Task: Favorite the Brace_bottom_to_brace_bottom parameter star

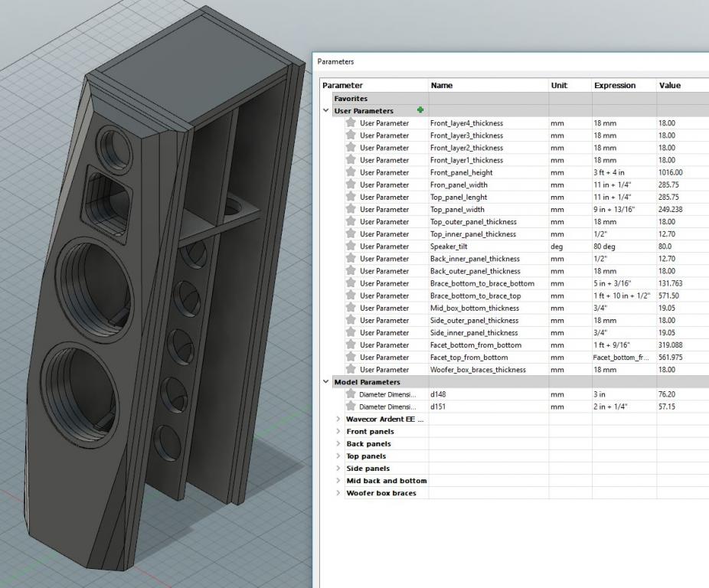Action: pos(351,283)
